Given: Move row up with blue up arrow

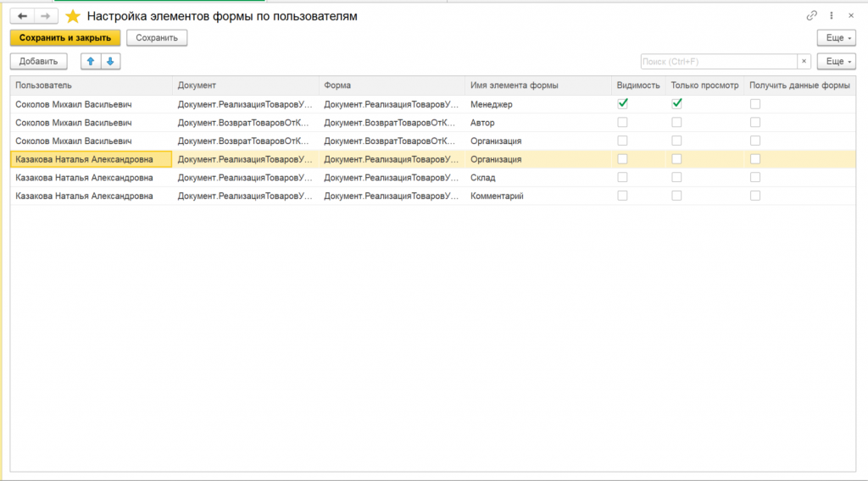Looking at the screenshot, I should coord(91,61).
